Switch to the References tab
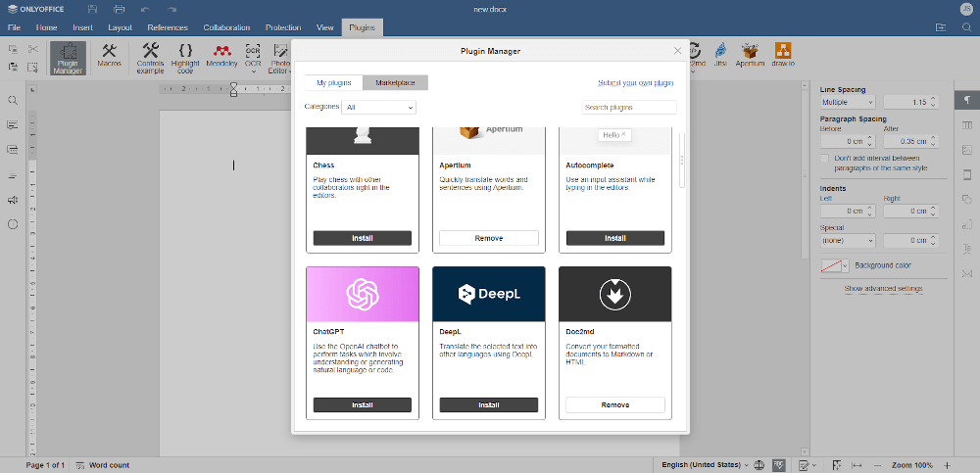Viewport: 980px width, 473px height. [168, 27]
